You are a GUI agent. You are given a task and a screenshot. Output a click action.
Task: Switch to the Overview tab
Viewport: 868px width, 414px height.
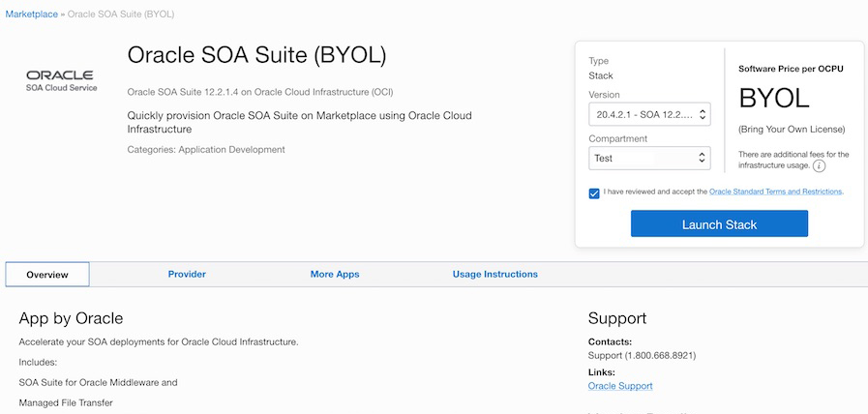coord(47,275)
